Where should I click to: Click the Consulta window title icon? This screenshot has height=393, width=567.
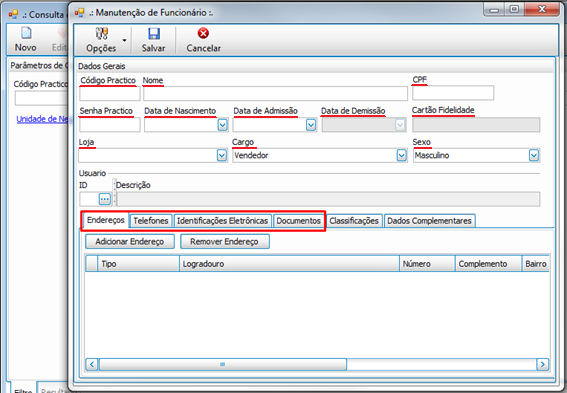coord(13,14)
